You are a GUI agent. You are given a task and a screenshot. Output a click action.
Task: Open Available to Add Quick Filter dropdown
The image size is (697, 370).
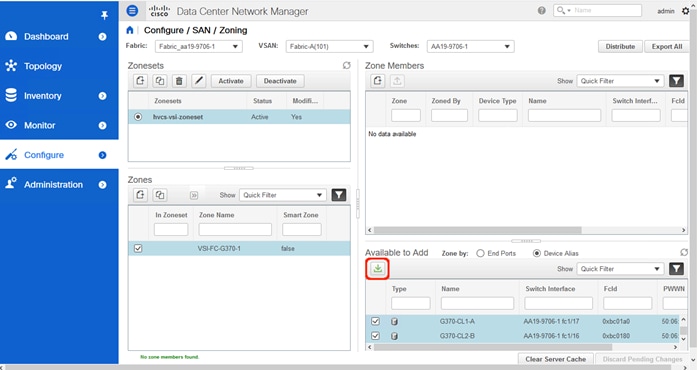620,269
